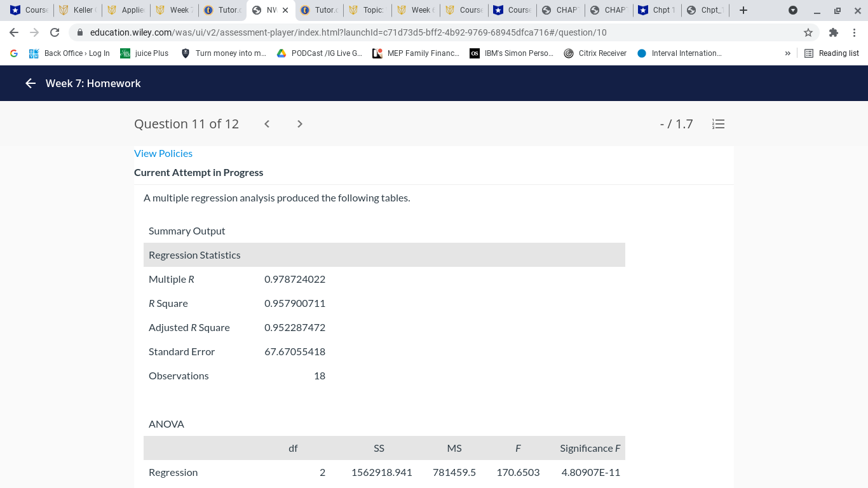Show more bookmarks chevron
This screenshot has width=868, height=488.
[788, 53]
